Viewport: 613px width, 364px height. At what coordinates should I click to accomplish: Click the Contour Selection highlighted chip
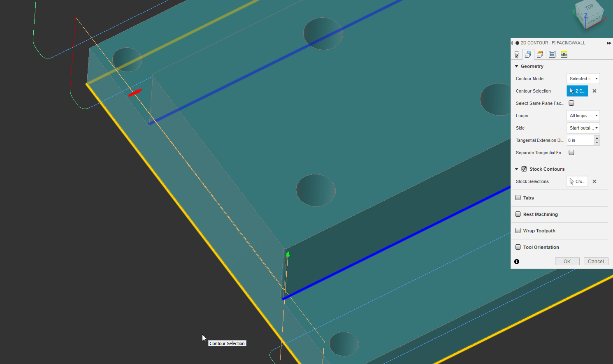[x=577, y=90]
